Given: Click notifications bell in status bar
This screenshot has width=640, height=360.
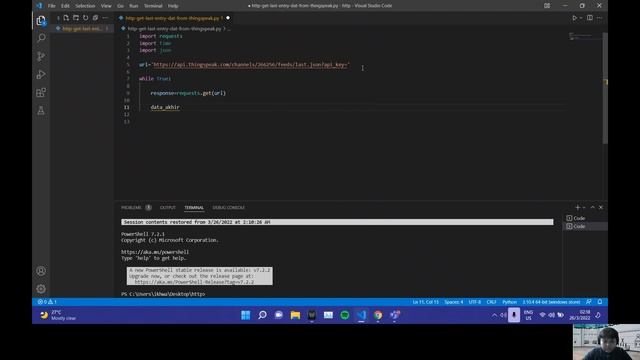Looking at the screenshot, I should pos(600,302).
